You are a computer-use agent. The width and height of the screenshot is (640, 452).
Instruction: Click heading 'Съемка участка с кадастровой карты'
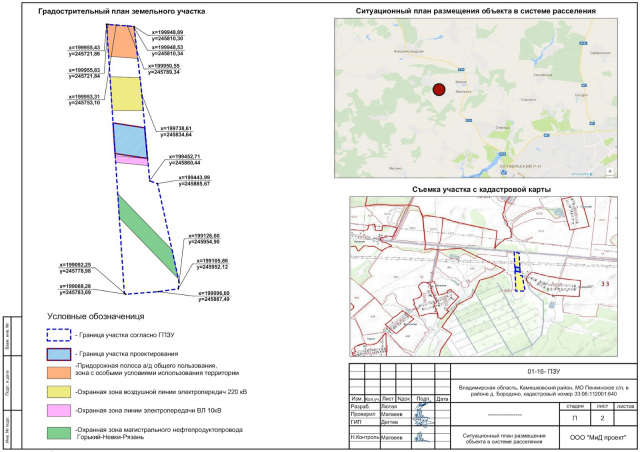click(482, 189)
